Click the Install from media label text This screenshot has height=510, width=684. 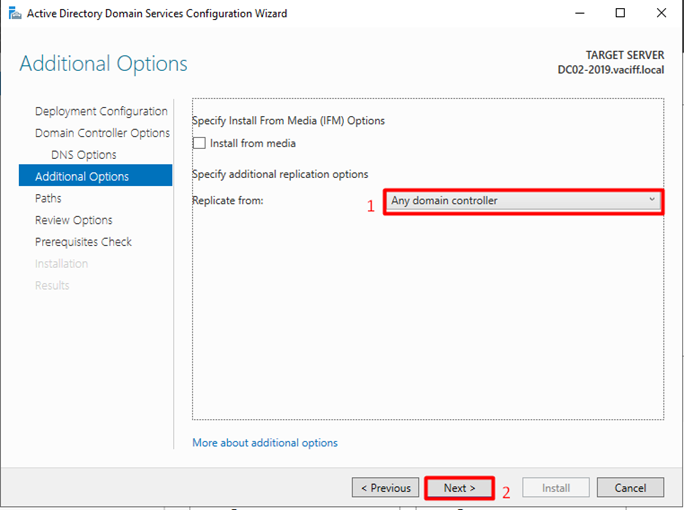click(x=252, y=143)
